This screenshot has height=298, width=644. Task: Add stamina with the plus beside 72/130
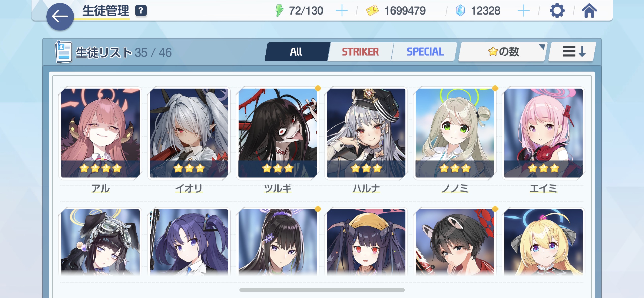click(342, 11)
